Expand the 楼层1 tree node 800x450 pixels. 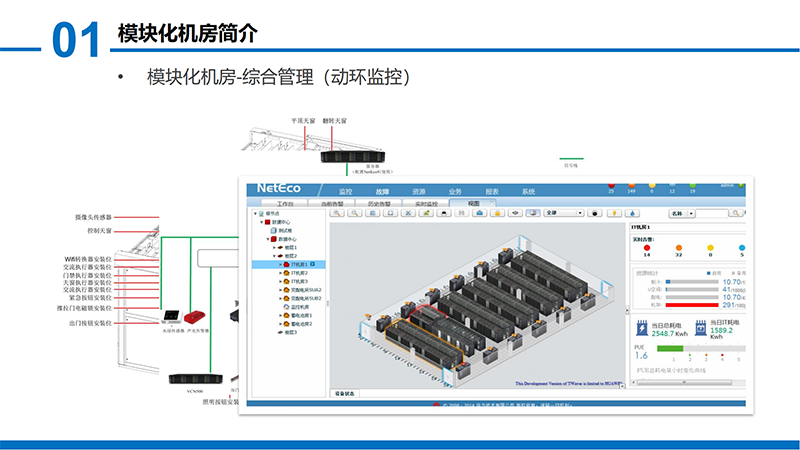click(x=274, y=247)
